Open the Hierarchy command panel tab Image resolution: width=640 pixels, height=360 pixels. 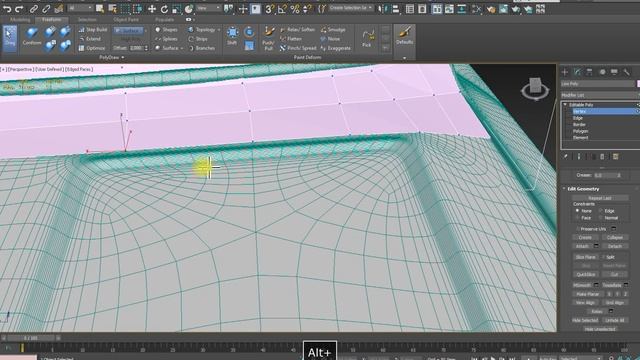click(589, 72)
